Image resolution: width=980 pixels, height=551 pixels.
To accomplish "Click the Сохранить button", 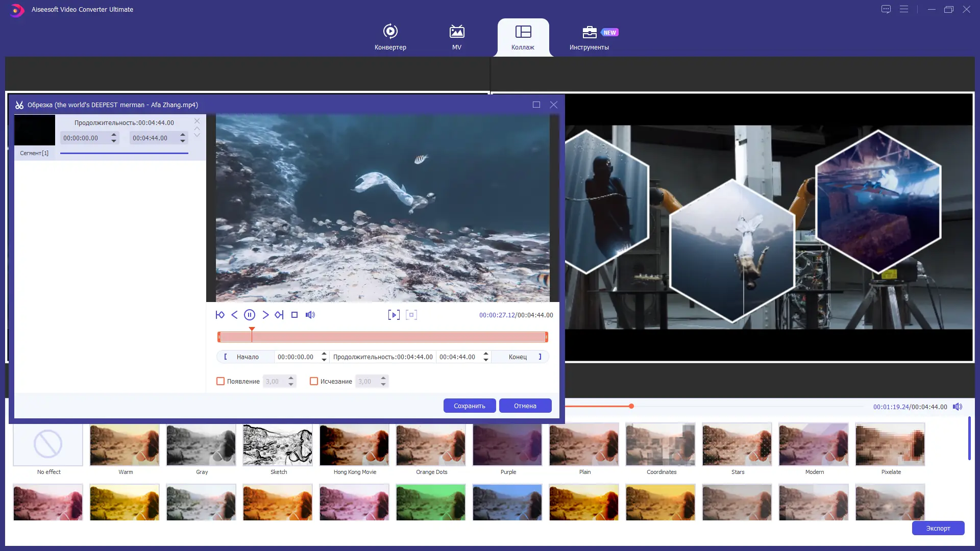I will [x=470, y=406].
